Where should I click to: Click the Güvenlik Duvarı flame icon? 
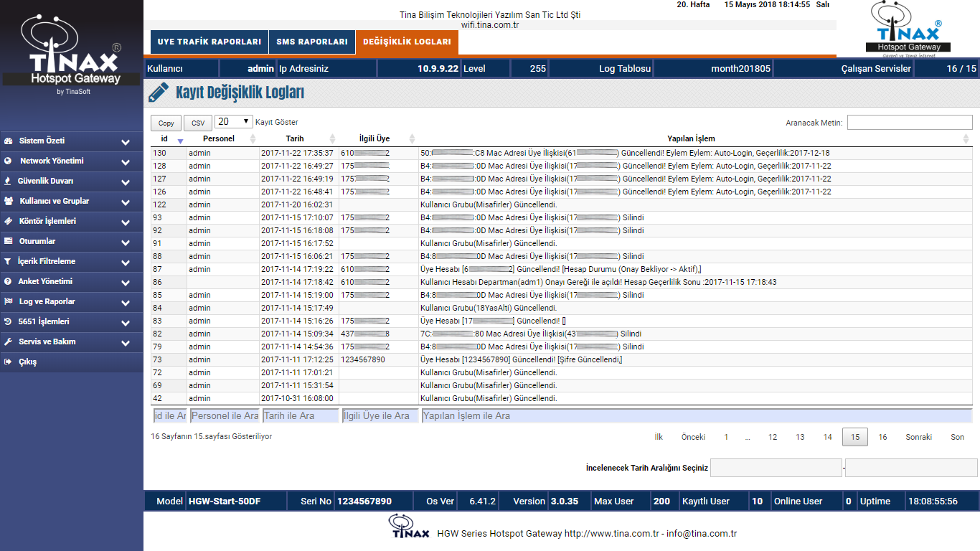click(x=8, y=182)
